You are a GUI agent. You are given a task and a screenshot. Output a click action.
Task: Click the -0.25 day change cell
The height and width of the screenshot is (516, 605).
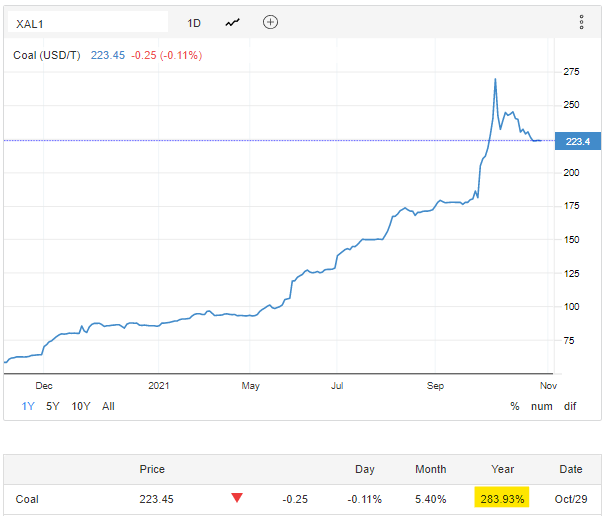click(x=295, y=499)
